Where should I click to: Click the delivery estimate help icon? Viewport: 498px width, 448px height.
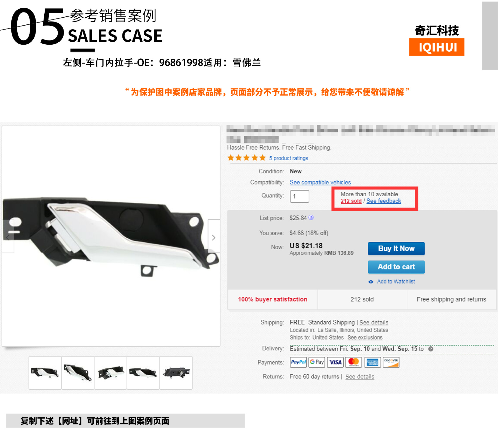coord(431,349)
